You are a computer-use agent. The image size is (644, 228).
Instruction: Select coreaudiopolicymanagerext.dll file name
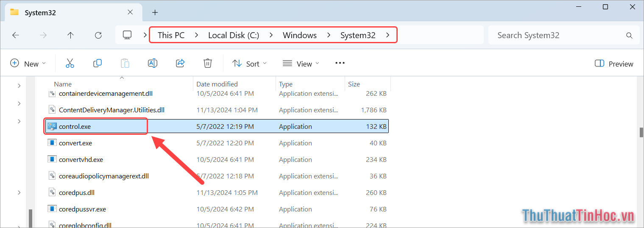[x=104, y=176]
